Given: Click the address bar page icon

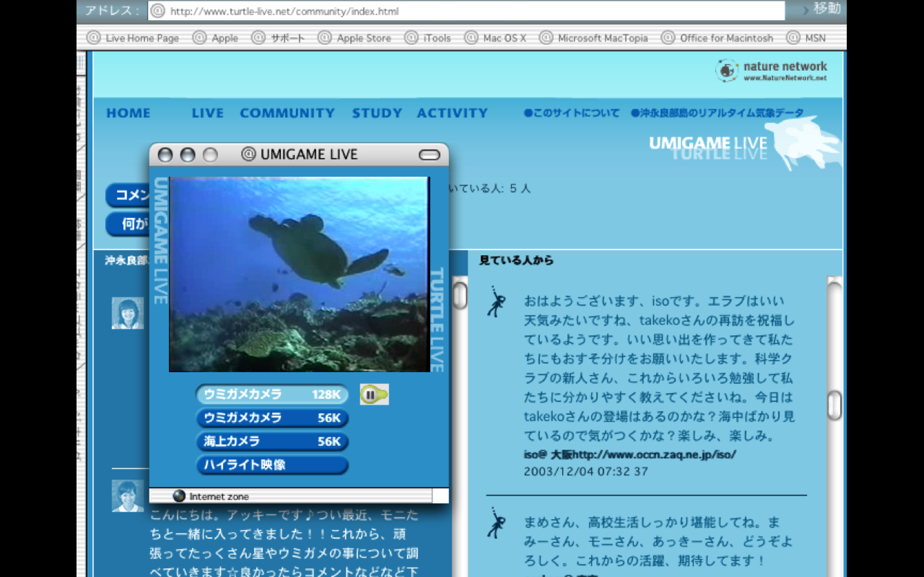Looking at the screenshot, I should pyautogui.click(x=157, y=11).
